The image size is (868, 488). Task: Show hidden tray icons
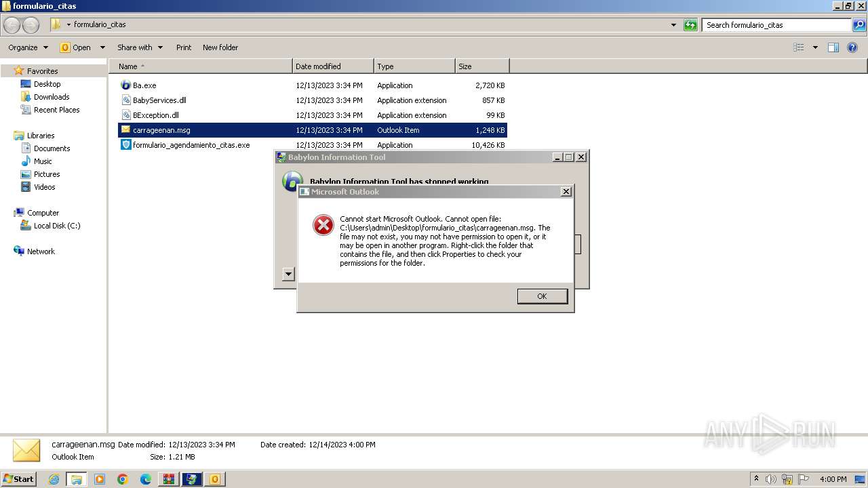click(756, 479)
